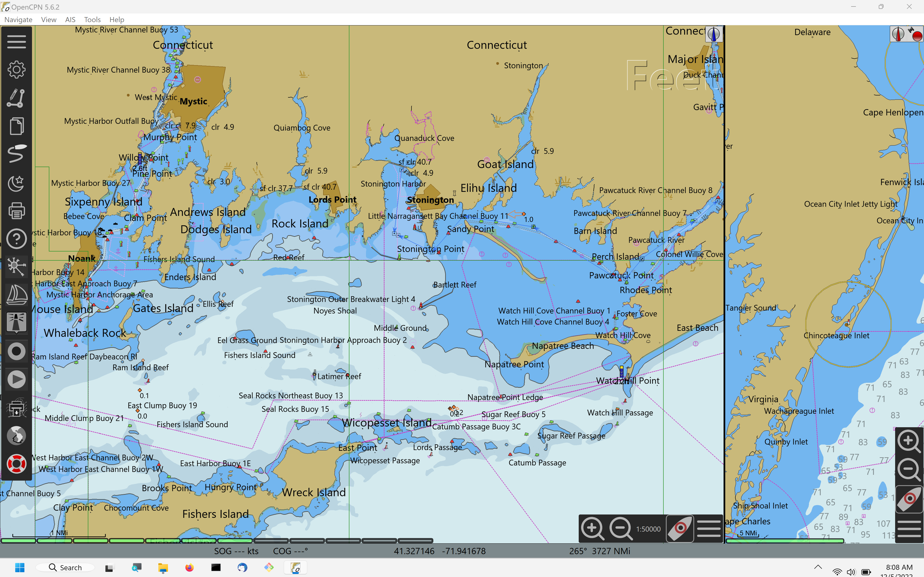Image resolution: width=924 pixels, height=577 pixels.
Task: Open the AIS menu
Action: click(x=70, y=19)
